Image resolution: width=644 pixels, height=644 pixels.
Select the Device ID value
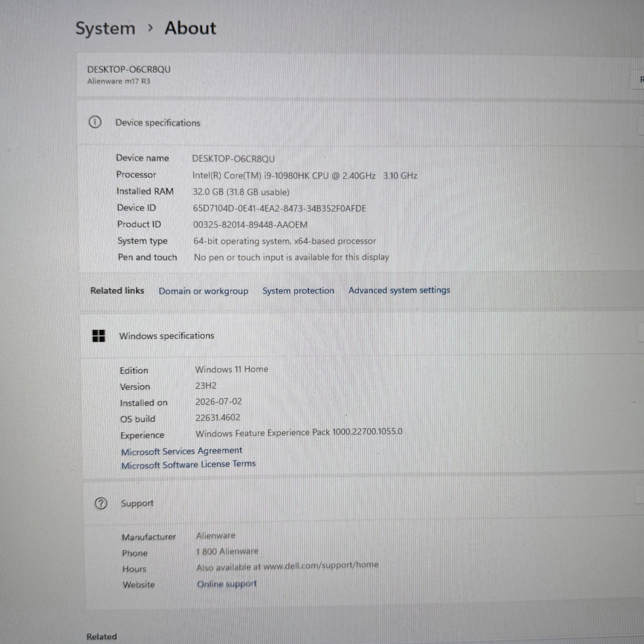279,208
